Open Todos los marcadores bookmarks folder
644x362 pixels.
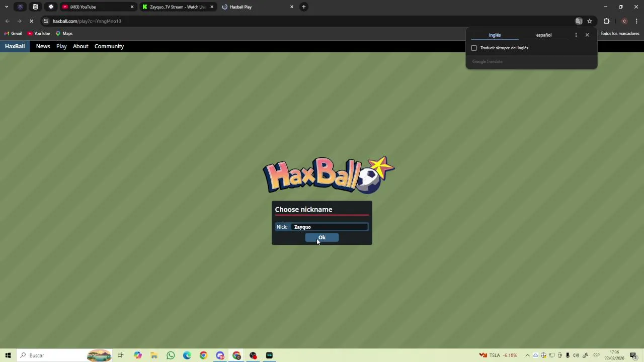coord(620,34)
